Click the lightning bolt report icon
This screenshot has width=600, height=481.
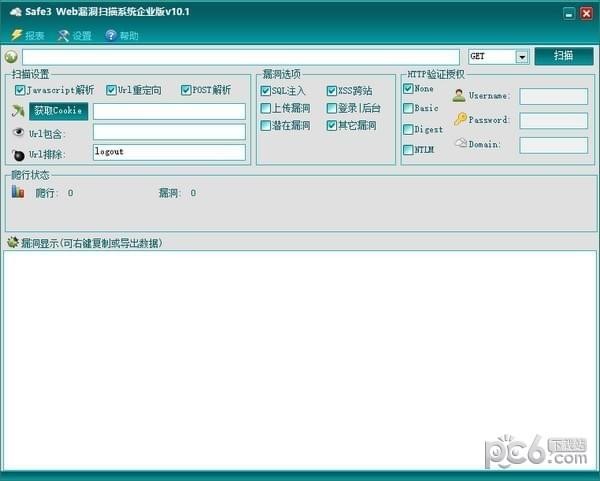coord(16,35)
